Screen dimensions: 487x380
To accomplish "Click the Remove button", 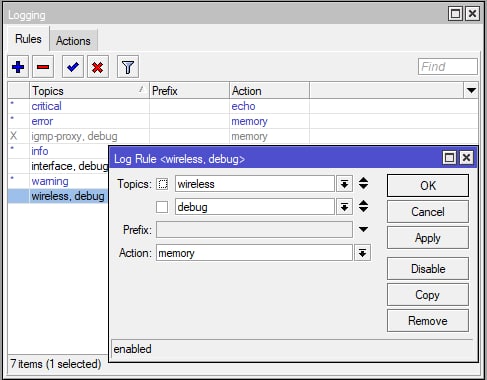I will 428,321.
